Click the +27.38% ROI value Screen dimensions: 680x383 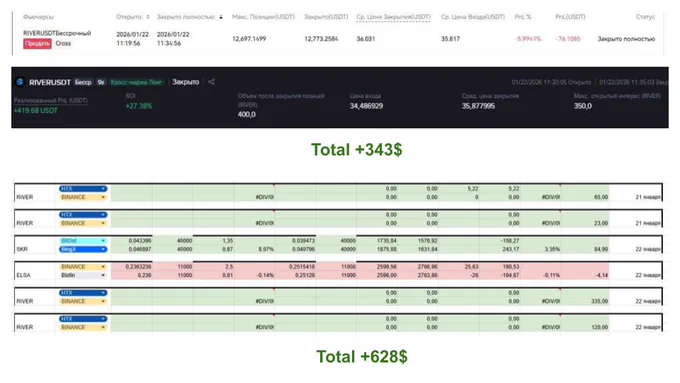pos(139,106)
